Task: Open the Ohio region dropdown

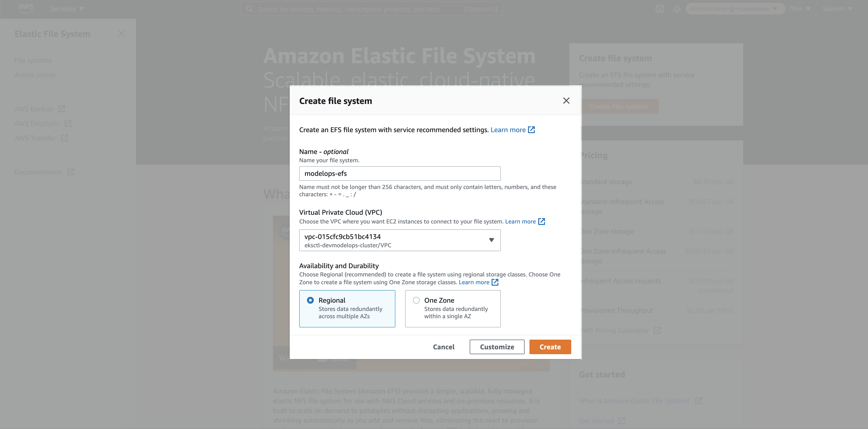Action: tap(799, 9)
